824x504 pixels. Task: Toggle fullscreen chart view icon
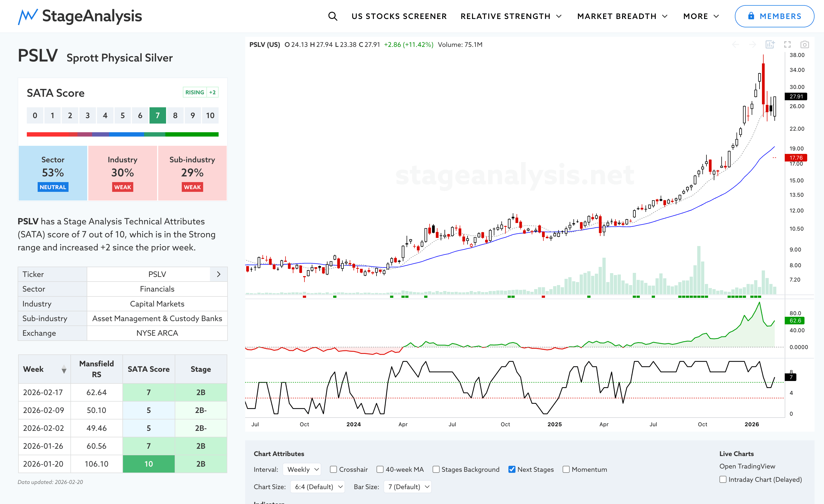coord(787,44)
